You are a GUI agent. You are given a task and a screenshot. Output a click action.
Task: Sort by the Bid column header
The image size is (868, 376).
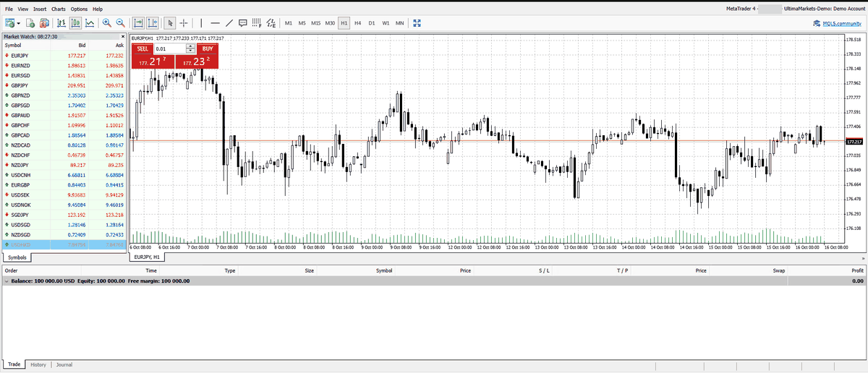(x=82, y=45)
